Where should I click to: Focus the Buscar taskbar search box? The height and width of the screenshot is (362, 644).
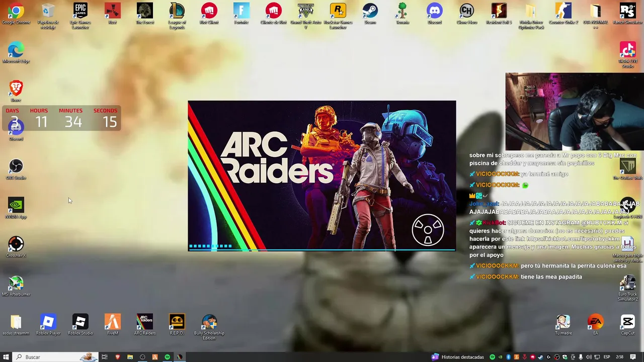[x=55, y=357]
